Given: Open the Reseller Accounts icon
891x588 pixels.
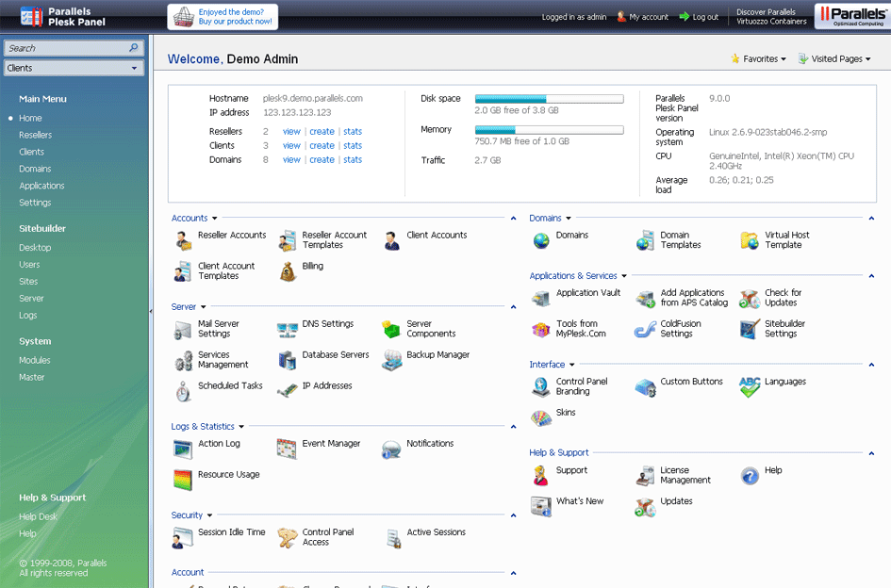Looking at the screenshot, I should pos(183,241).
